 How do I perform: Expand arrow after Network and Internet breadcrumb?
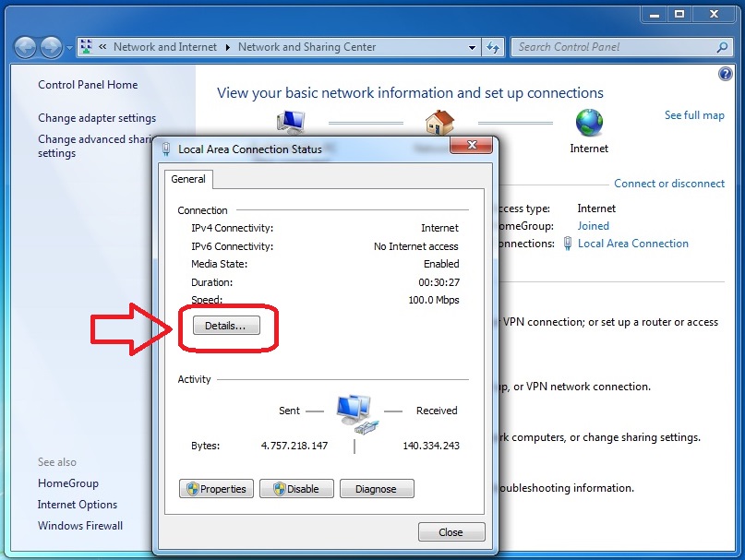tap(228, 47)
